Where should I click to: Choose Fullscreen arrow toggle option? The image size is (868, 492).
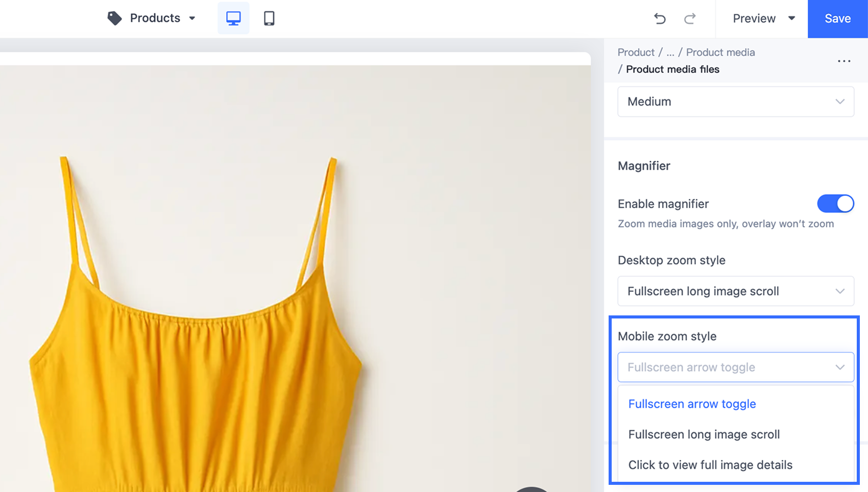click(692, 404)
